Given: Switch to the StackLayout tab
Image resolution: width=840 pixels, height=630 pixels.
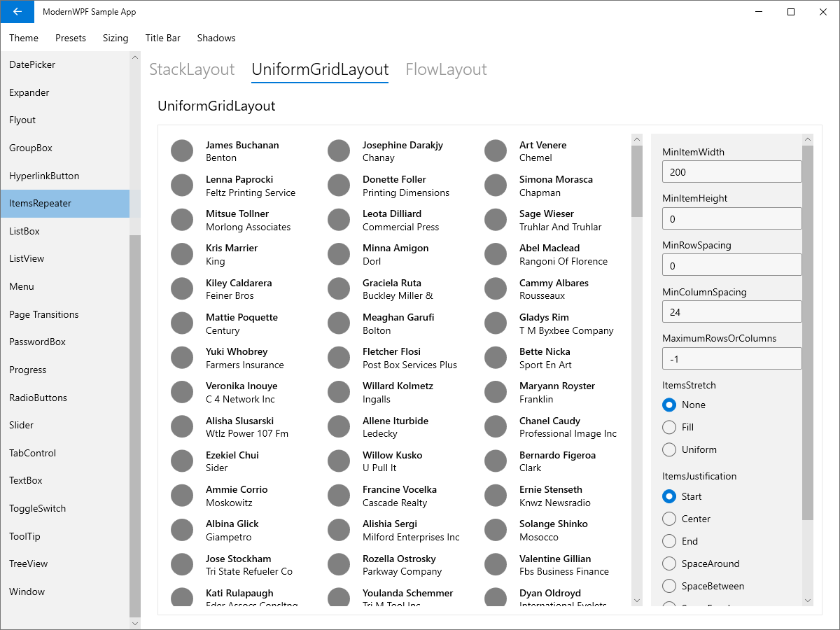Looking at the screenshot, I should pos(192,69).
